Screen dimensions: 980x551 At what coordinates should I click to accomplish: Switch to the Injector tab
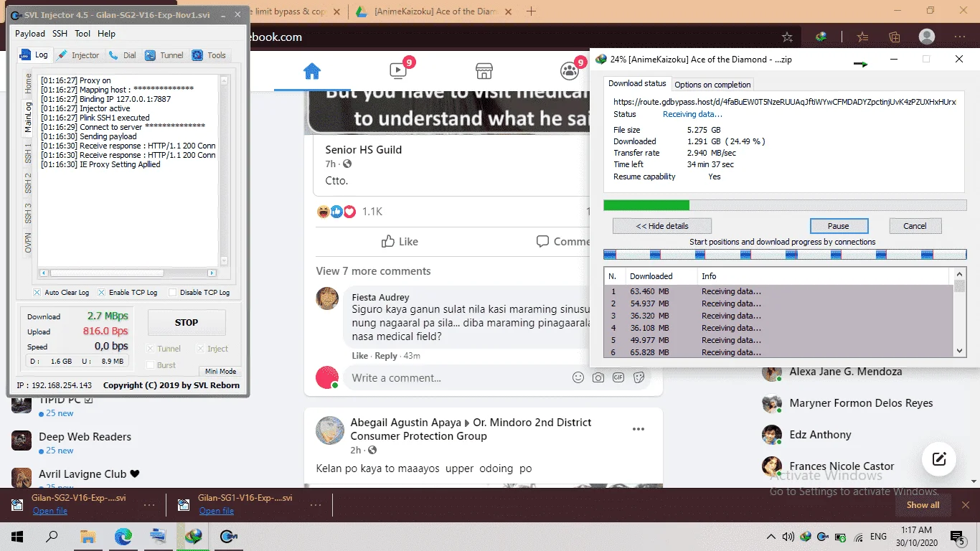(x=78, y=55)
